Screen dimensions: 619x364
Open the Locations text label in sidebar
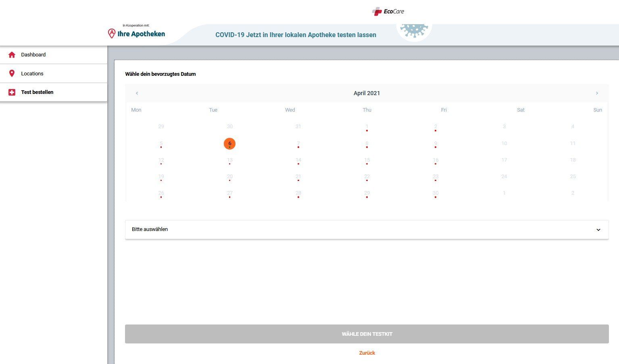click(x=32, y=74)
